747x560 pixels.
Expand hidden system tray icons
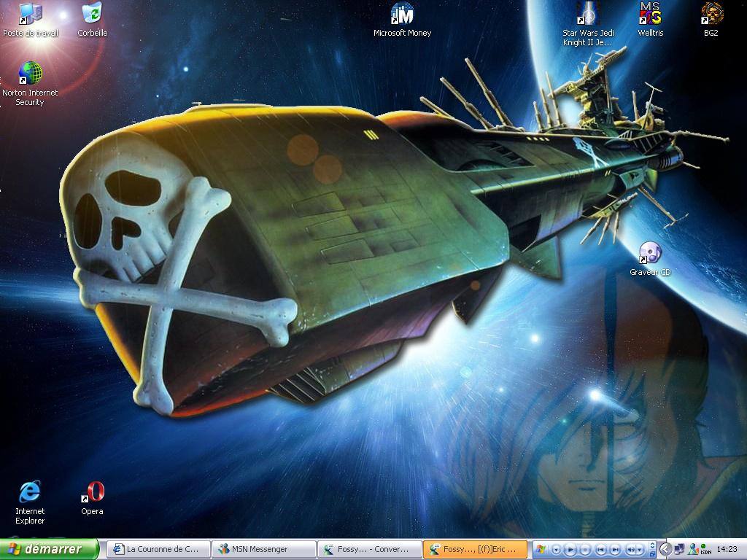point(665,550)
